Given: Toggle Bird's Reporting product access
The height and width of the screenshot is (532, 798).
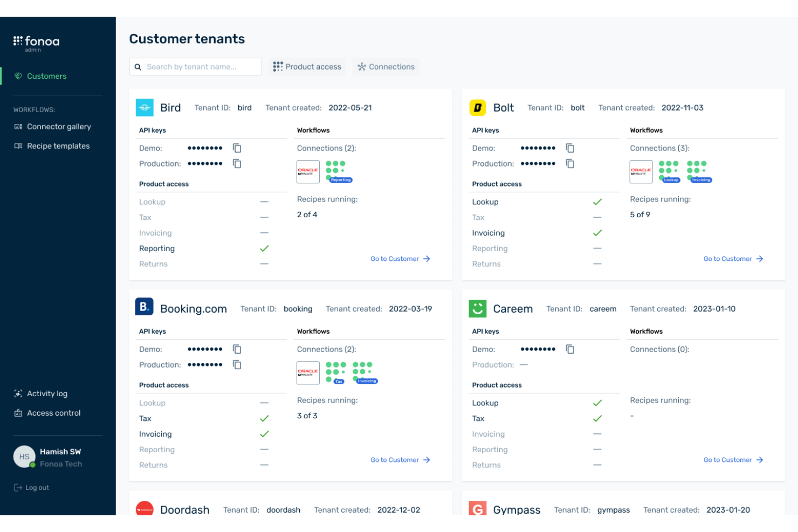Looking at the screenshot, I should click(x=264, y=248).
